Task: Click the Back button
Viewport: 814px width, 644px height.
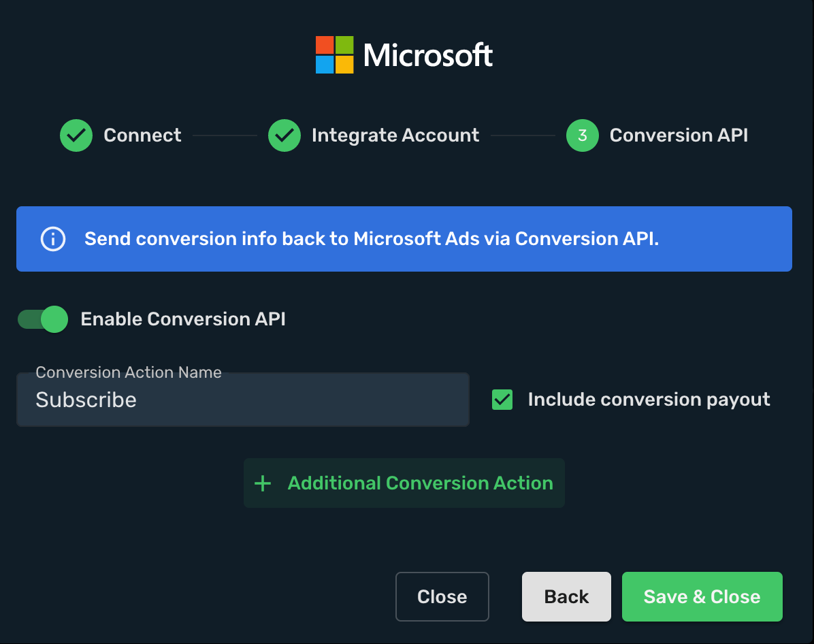Action: tap(566, 597)
